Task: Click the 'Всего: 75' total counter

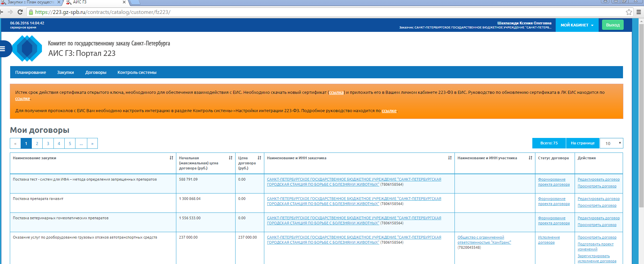Action: tap(549, 143)
